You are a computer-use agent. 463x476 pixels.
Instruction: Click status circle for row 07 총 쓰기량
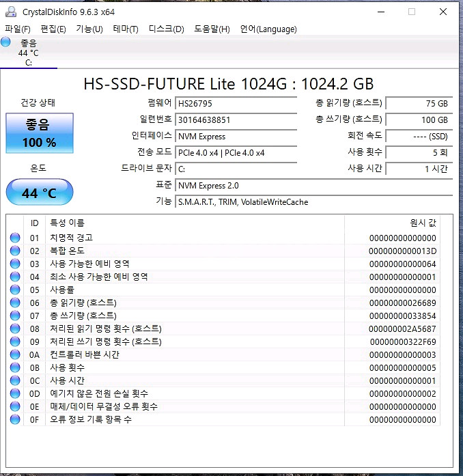pos(15,316)
